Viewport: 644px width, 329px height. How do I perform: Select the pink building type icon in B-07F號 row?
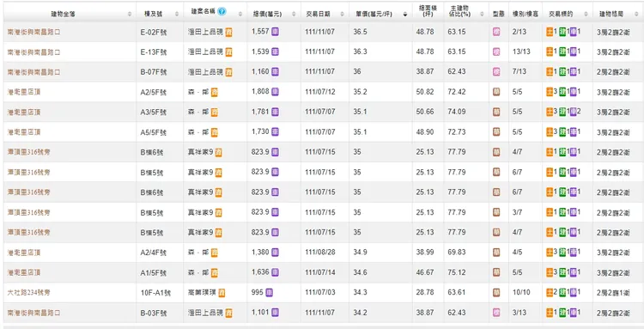(496, 72)
